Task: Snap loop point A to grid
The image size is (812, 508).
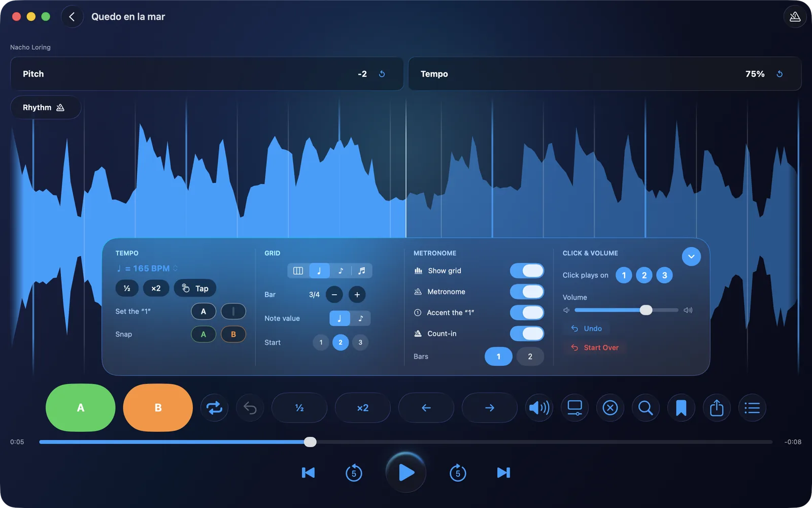Action: pyautogui.click(x=204, y=334)
